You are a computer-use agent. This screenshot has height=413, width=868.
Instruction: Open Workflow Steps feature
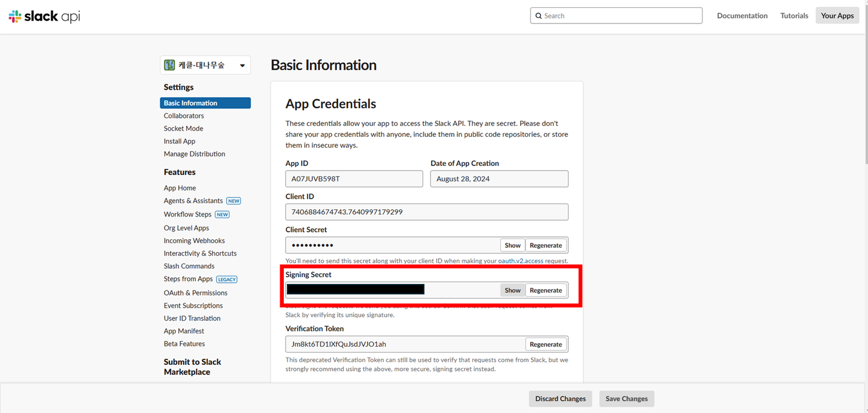187,215
